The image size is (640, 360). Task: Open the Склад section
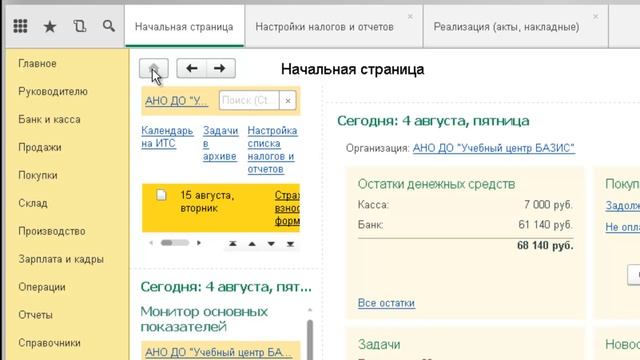(33, 203)
